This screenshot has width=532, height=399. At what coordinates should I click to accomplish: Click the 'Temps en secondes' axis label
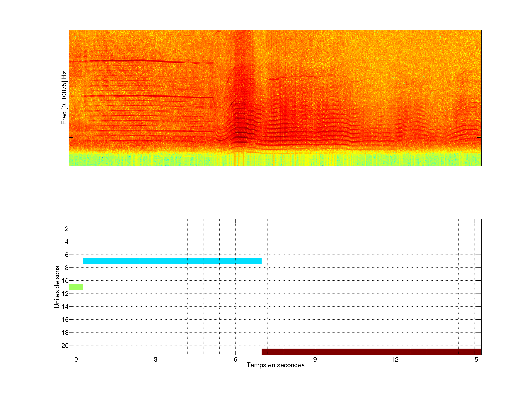[275, 365]
